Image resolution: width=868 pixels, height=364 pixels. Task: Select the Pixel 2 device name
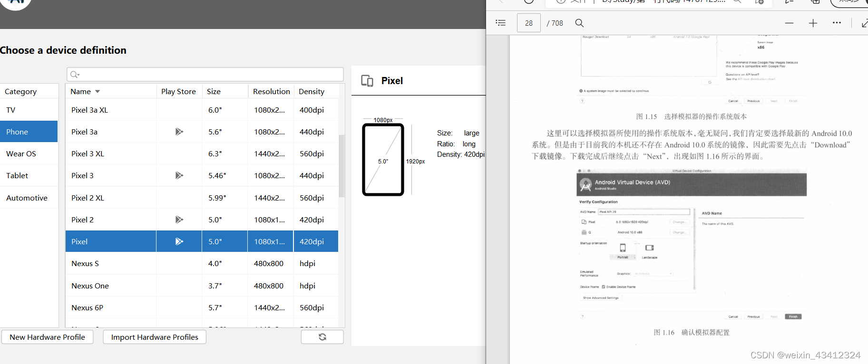(x=82, y=220)
